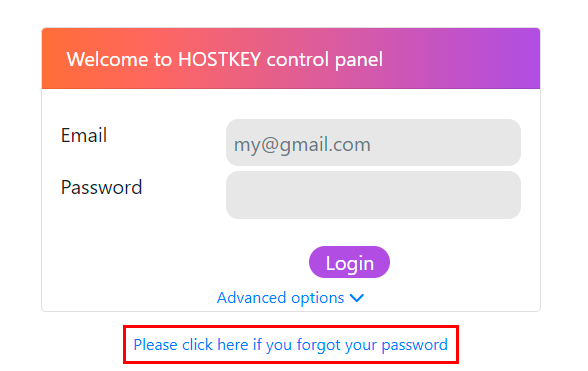Show advanced login options via the down arrow
Image resolution: width=588 pixels, height=371 pixels.
[x=357, y=298]
